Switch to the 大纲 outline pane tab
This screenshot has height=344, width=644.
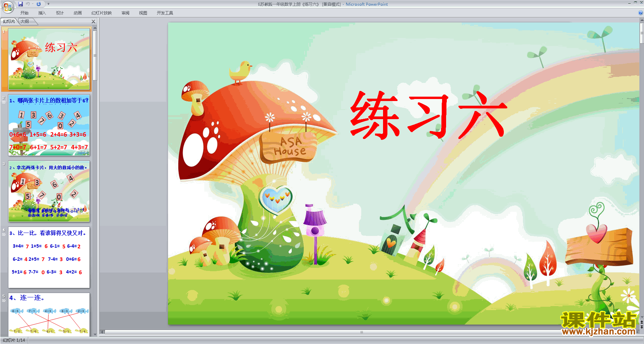[x=25, y=21]
